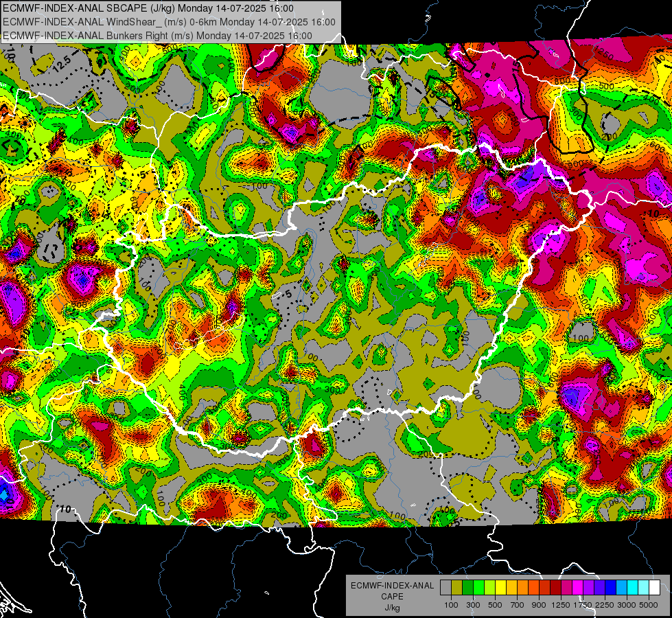Viewport: 672px width, 618px height.
Task: Click the magenta swatch in the CAPE legend
Action: (578, 588)
